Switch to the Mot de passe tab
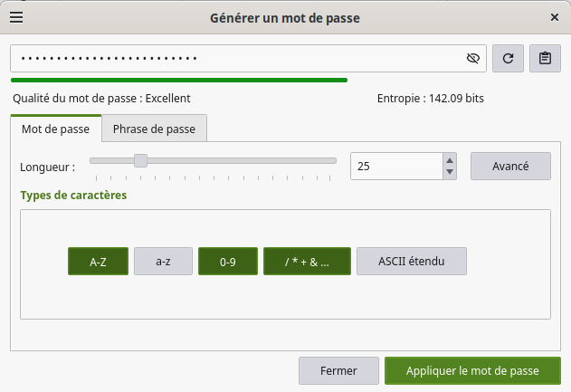 tap(55, 129)
